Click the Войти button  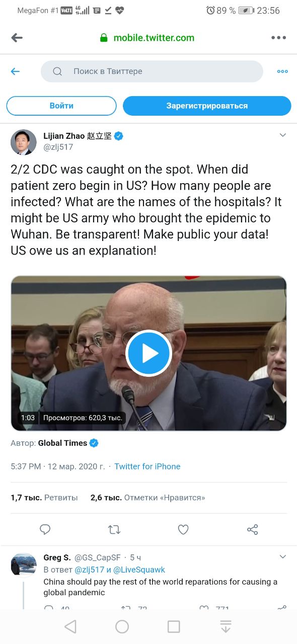tap(61, 106)
